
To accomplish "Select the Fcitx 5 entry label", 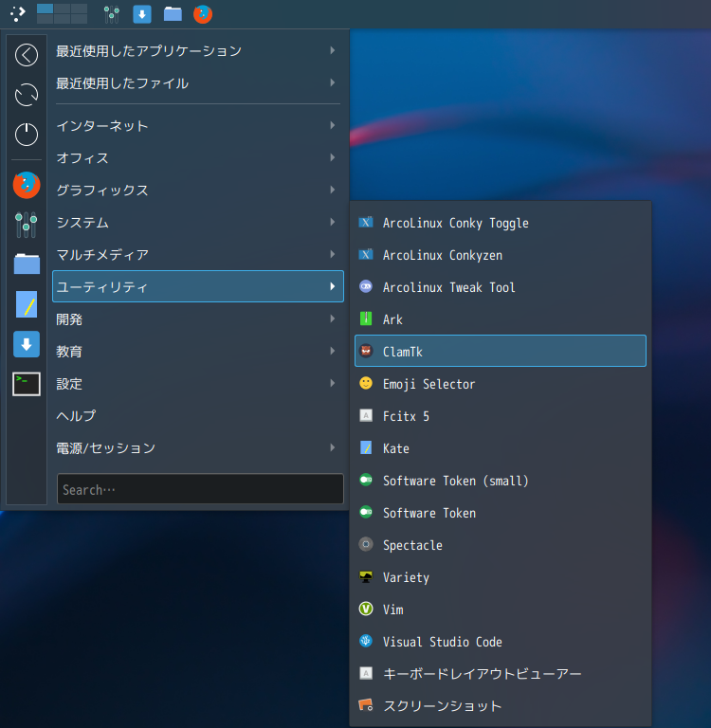I will [406, 416].
